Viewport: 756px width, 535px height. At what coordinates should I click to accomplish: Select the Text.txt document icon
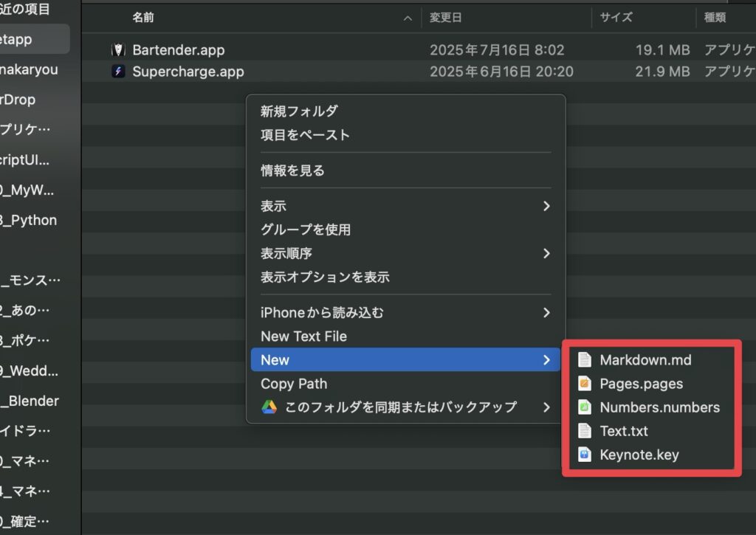tap(585, 431)
